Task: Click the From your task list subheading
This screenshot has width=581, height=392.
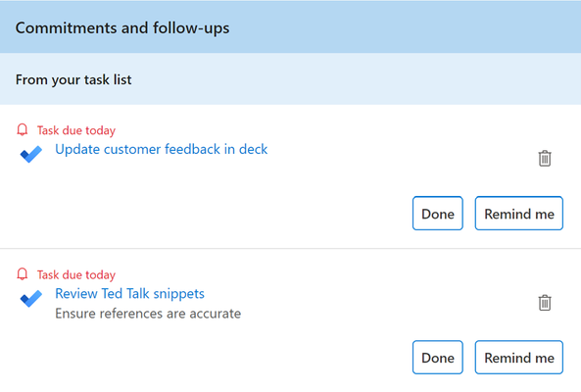Action: 73,79
